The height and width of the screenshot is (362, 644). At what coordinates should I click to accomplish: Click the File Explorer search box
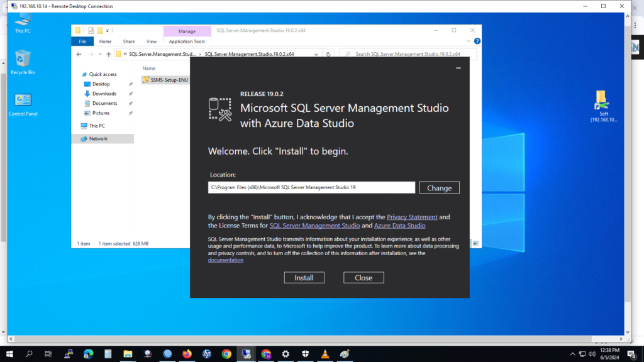(408, 54)
